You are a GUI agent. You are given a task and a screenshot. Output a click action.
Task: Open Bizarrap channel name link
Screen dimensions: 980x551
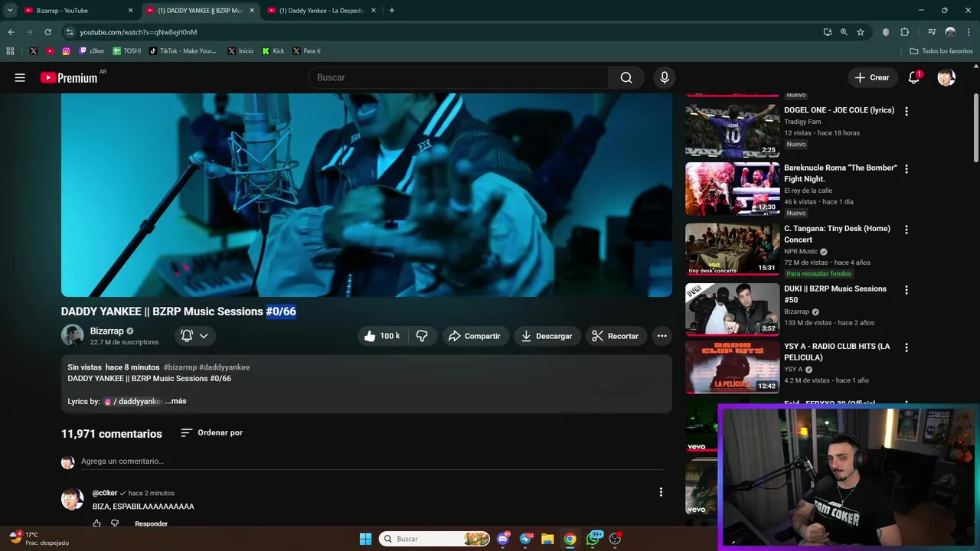(x=106, y=331)
